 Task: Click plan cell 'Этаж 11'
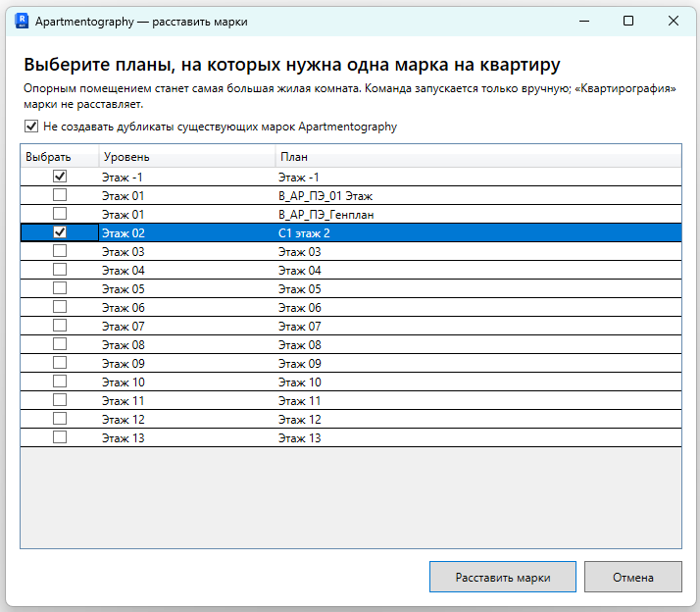pyautogui.click(x=478, y=401)
